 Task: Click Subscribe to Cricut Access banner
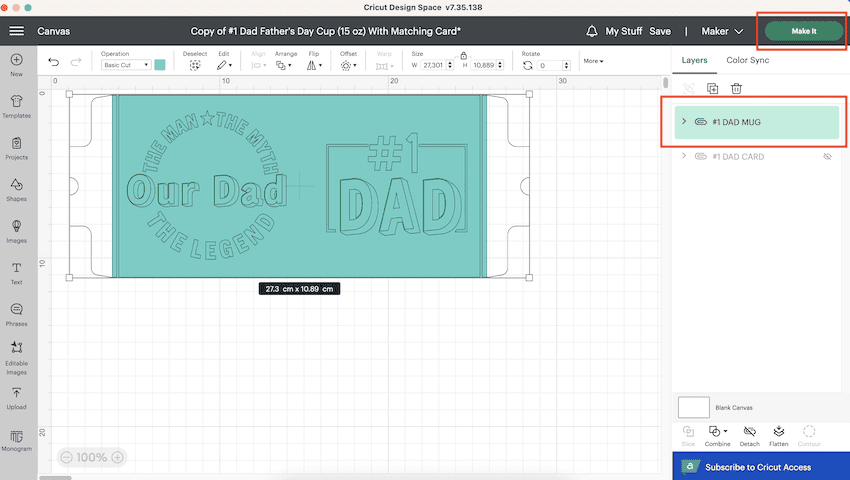point(761,466)
